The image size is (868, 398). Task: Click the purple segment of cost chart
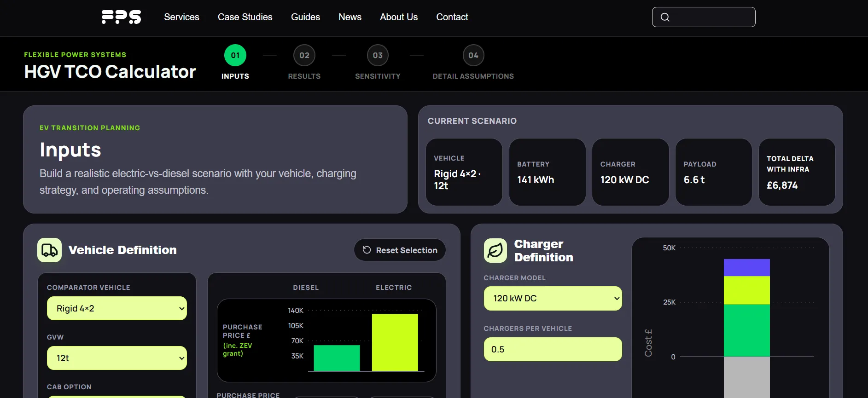coord(747,267)
